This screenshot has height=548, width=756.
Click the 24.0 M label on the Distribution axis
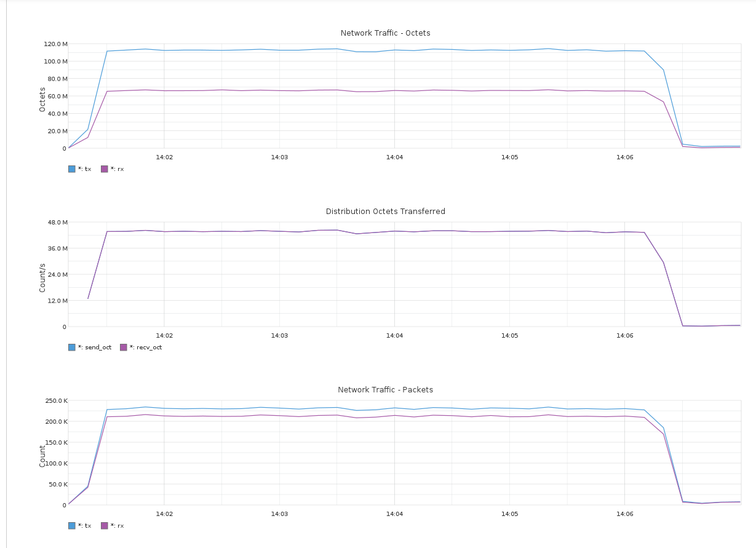[x=57, y=274]
